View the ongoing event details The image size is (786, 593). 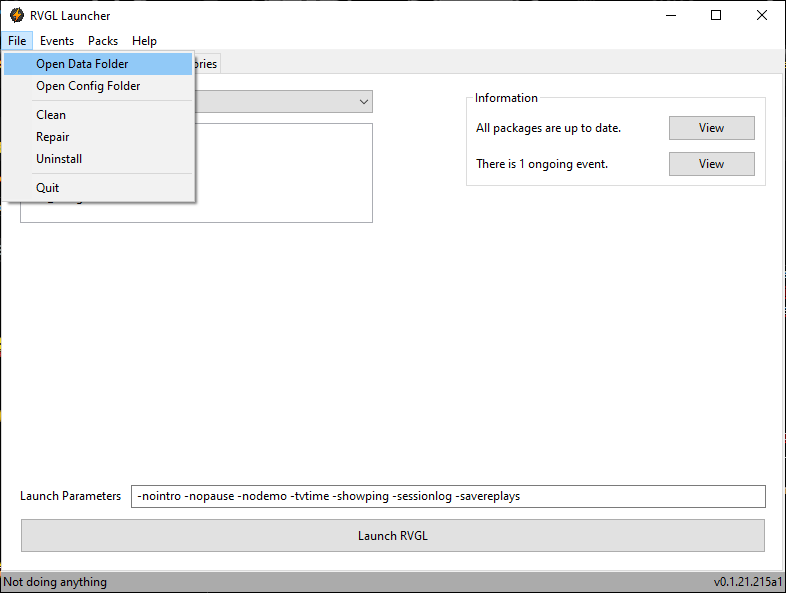tap(711, 164)
